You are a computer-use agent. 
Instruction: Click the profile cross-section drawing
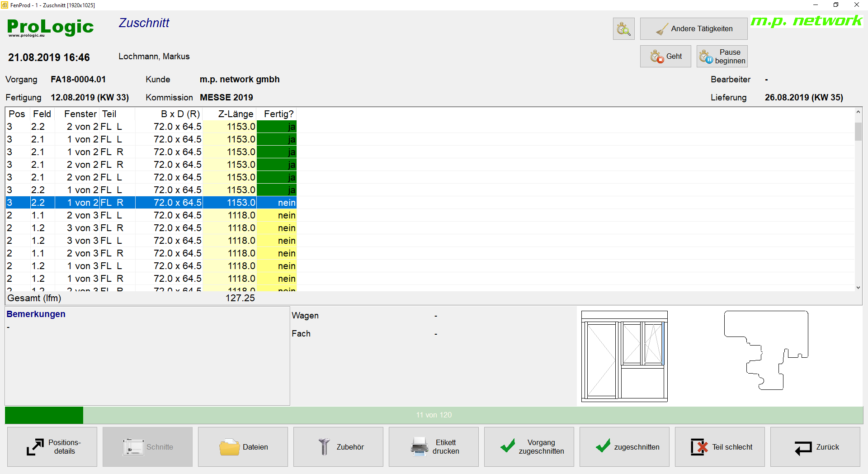(765, 351)
